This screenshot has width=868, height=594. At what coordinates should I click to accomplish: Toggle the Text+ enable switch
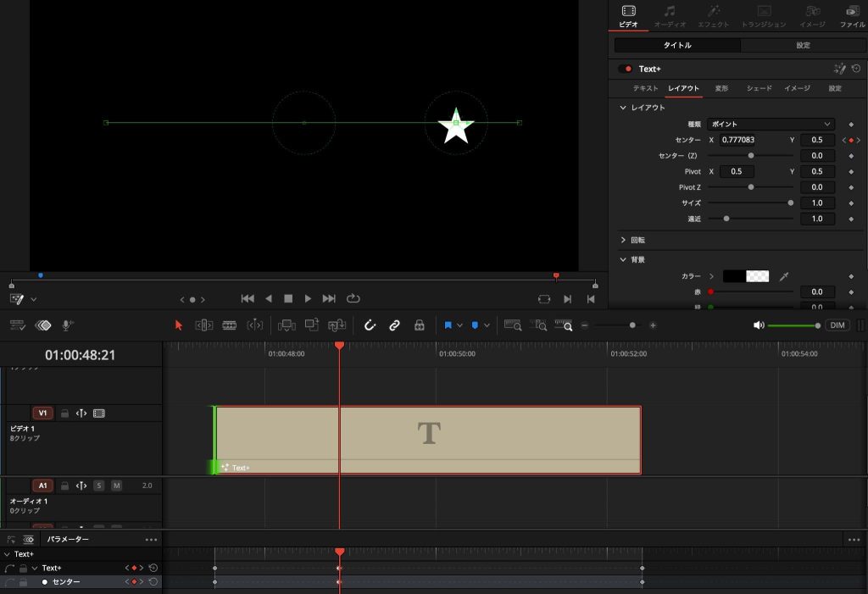point(625,69)
